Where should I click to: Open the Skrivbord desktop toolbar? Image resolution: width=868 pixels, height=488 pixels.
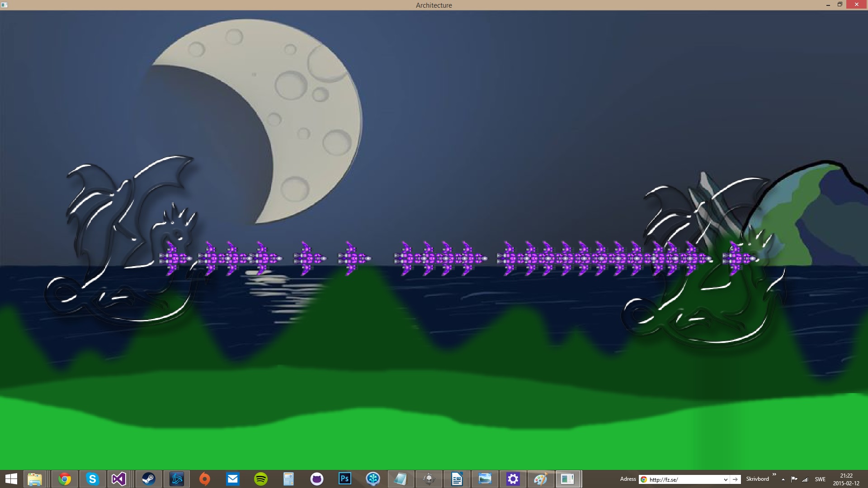tap(757, 479)
